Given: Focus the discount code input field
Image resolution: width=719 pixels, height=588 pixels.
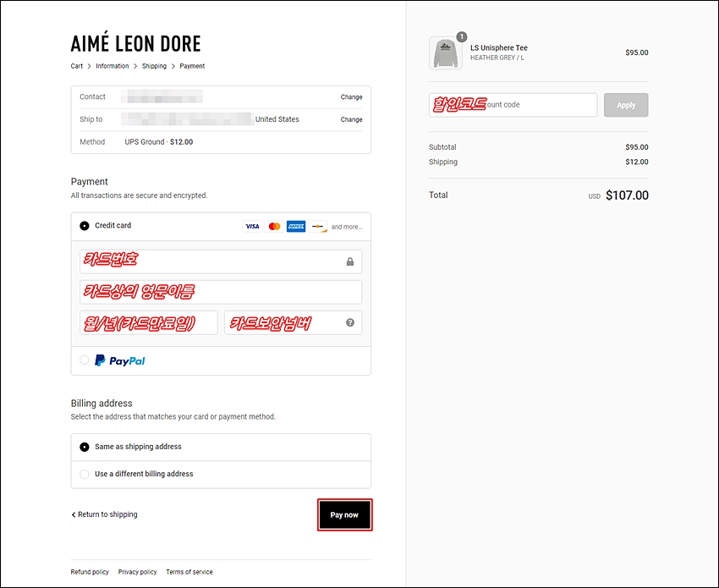Looking at the screenshot, I should click(513, 105).
